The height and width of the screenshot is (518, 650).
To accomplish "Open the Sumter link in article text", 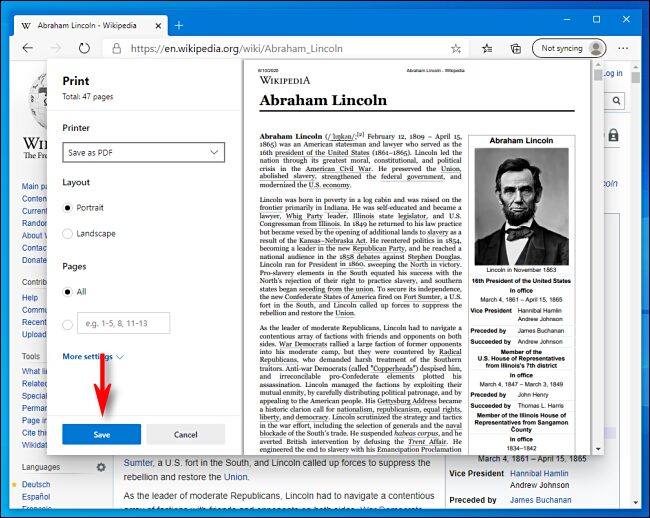I will click(138, 463).
